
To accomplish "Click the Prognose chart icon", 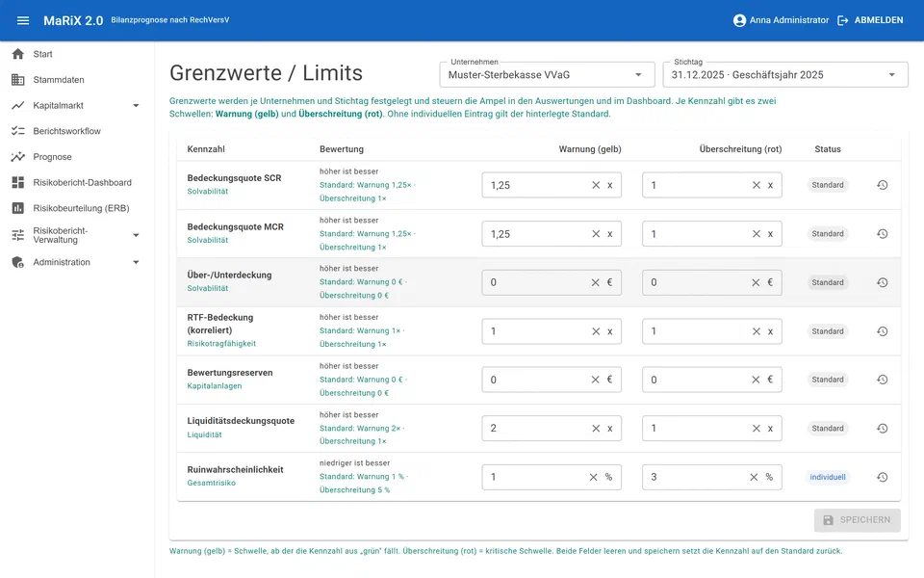I will [x=18, y=157].
